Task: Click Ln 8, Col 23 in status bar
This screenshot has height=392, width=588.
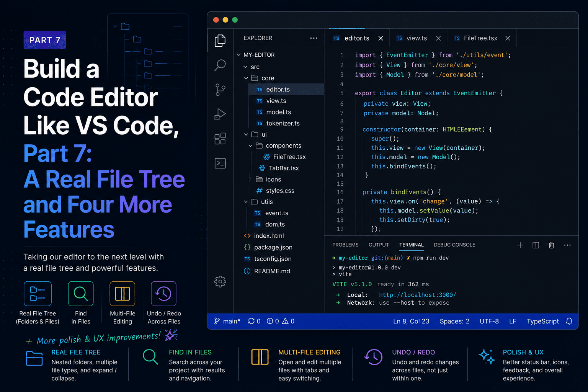Action: point(411,321)
